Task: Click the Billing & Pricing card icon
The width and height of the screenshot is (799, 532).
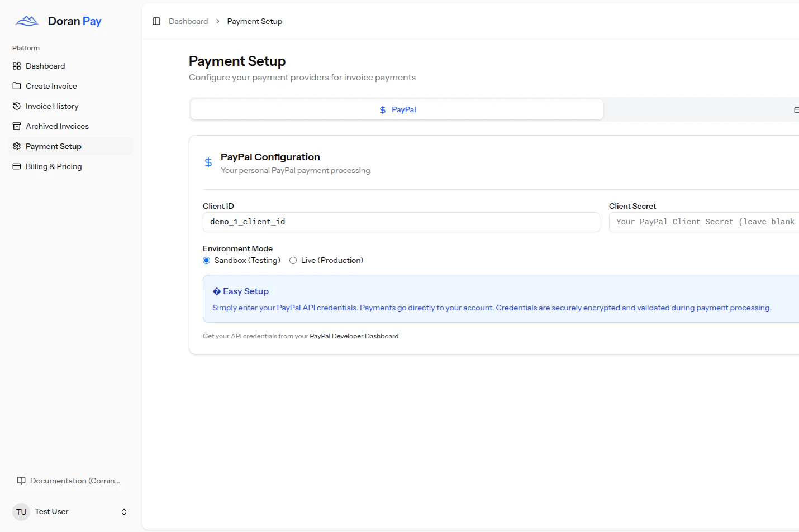Action: pos(16,166)
